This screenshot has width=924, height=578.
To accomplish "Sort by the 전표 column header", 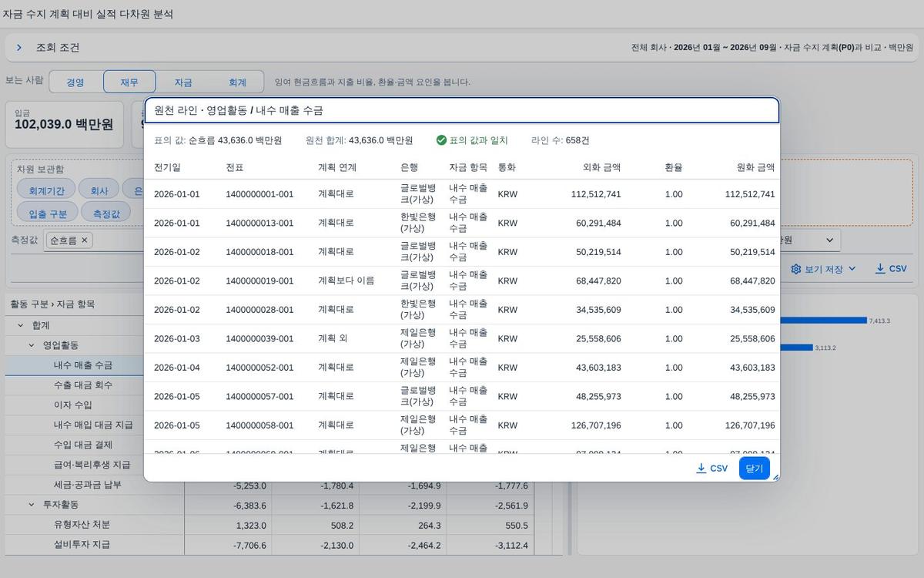I will click(x=235, y=167).
